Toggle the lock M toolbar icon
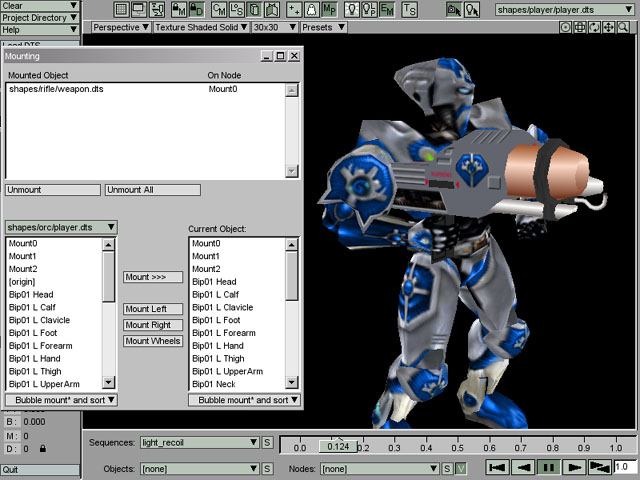 click(x=179, y=10)
